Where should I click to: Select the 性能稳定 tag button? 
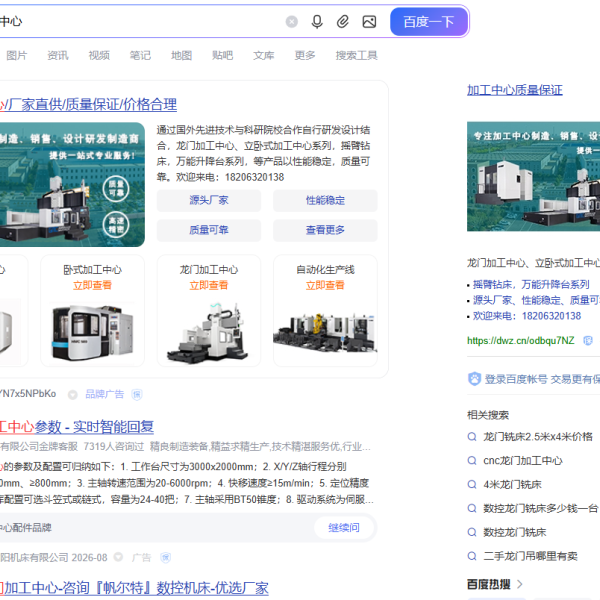point(325,200)
